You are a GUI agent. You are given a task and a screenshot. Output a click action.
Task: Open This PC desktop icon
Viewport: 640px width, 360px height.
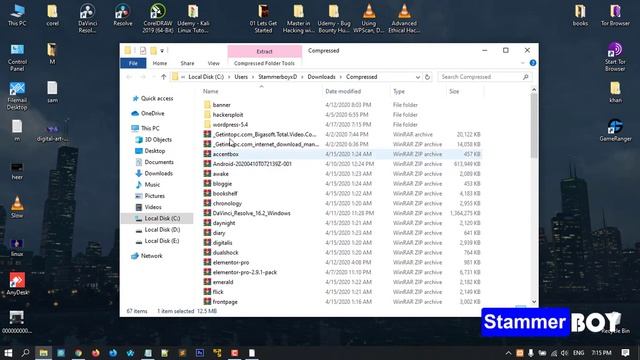coord(17,15)
